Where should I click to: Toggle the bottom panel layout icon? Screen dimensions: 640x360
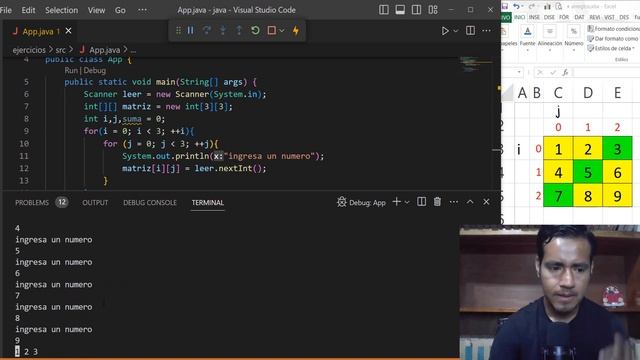[x=400, y=10]
